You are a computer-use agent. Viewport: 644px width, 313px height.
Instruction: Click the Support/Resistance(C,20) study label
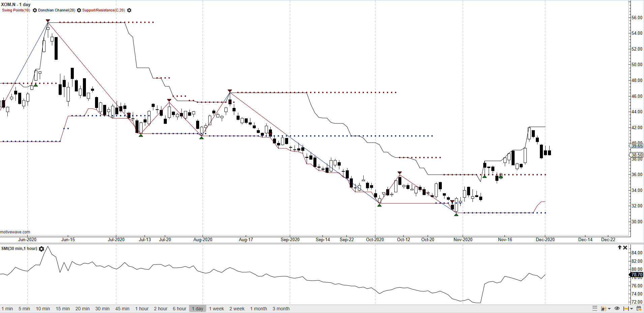pos(103,10)
